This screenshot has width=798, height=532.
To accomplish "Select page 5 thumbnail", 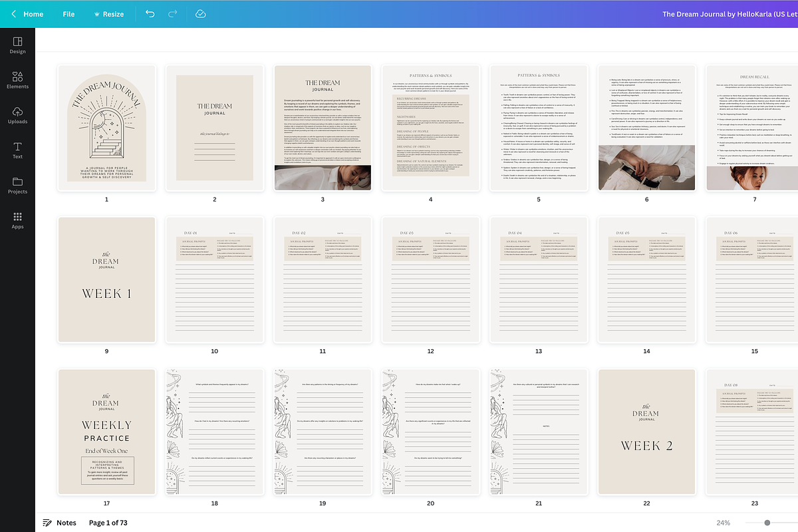I will tap(539, 128).
